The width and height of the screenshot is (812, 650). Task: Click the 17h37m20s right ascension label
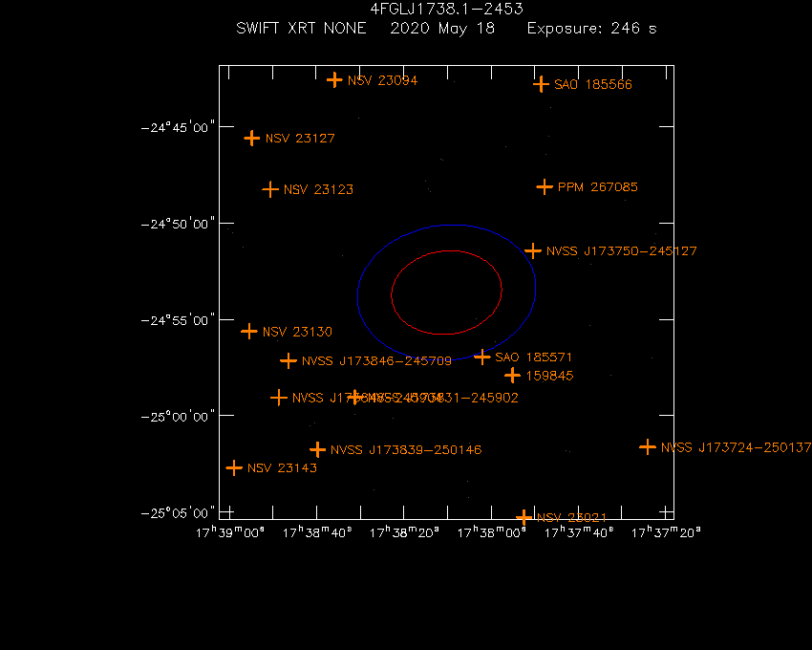click(666, 532)
